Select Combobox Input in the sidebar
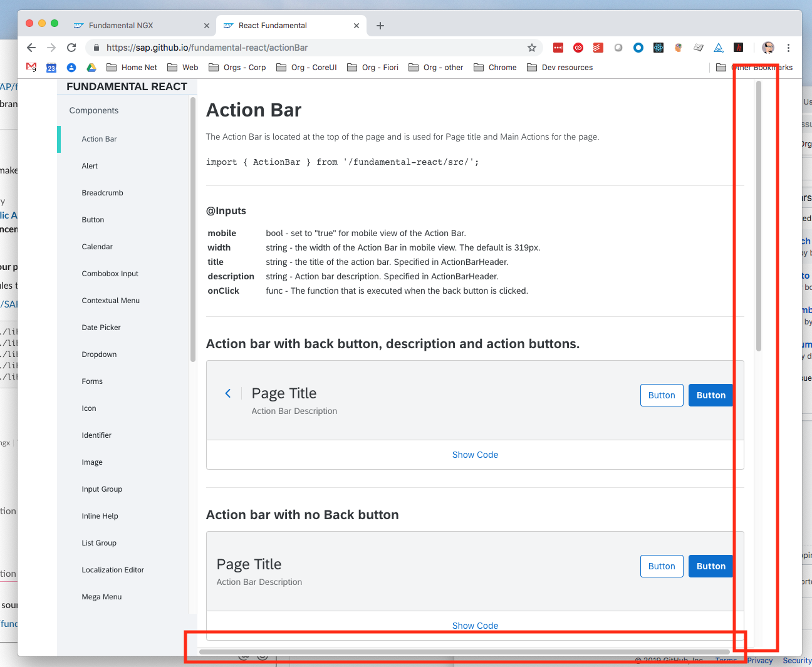This screenshot has height=667, width=812. 110,274
